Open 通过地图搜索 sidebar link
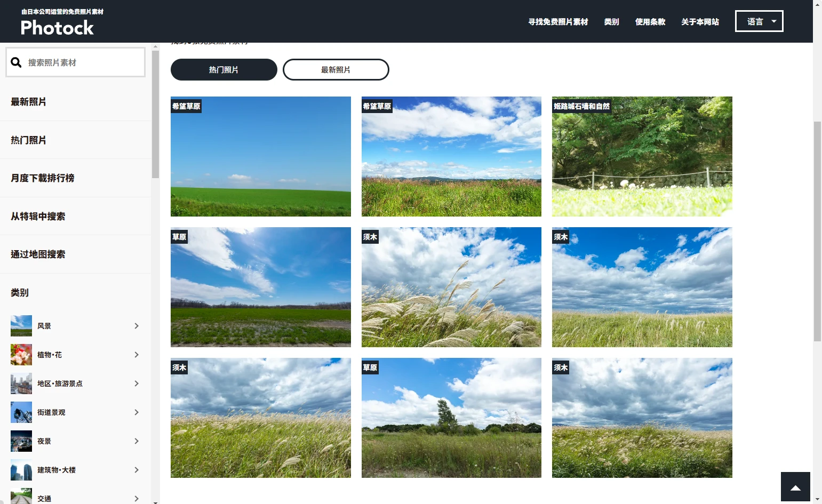This screenshot has width=822, height=504. pyautogui.click(x=38, y=254)
